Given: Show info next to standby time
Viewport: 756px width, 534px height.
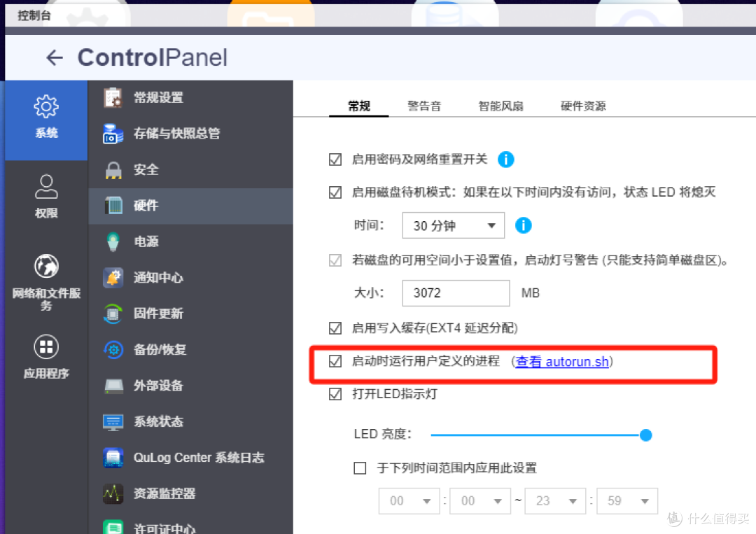Looking at the screenshot, I should point(523,225).
